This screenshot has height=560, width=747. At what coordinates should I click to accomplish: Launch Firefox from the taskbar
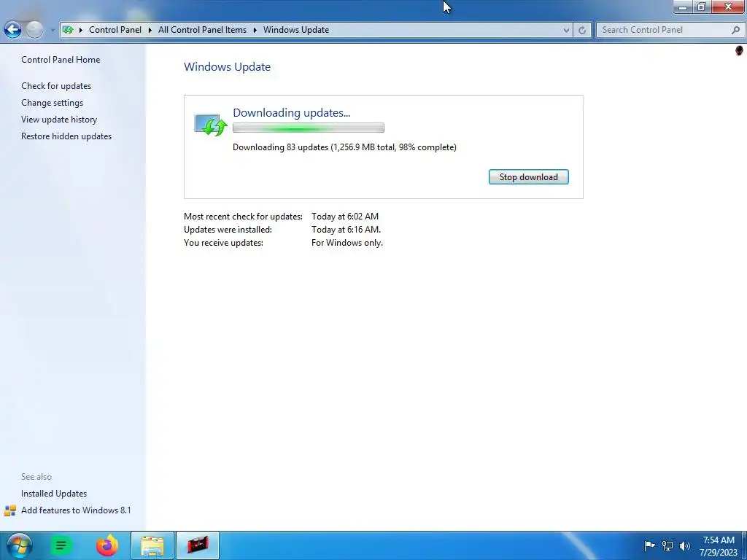pos(107,545)
